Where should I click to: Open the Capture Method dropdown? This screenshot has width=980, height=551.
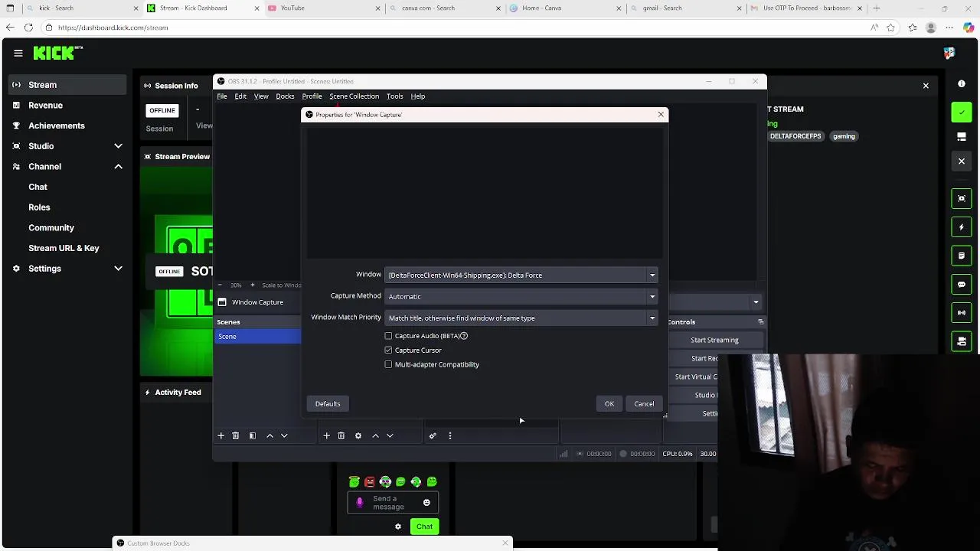(x=521, y=296)
